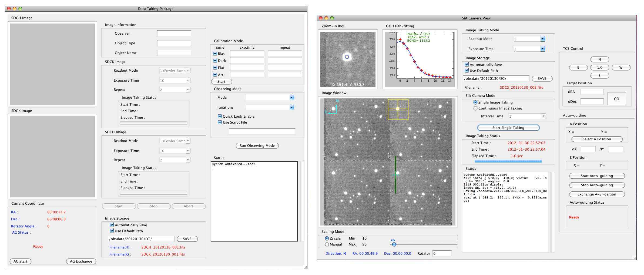
Task: Click Select A Position button
Action: point(597,139)
